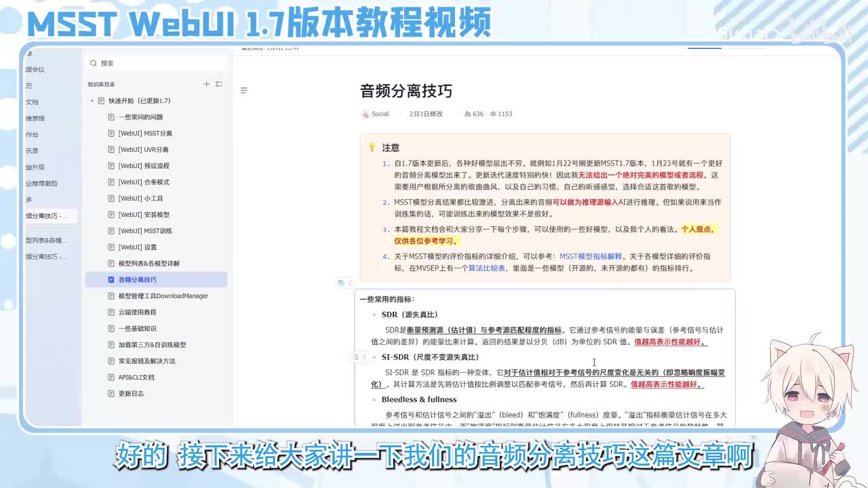This screenshot has height=488, width=868.
Task: Click document icon beside [WebUI] UVR分离
Action: (x=111, y=149)
